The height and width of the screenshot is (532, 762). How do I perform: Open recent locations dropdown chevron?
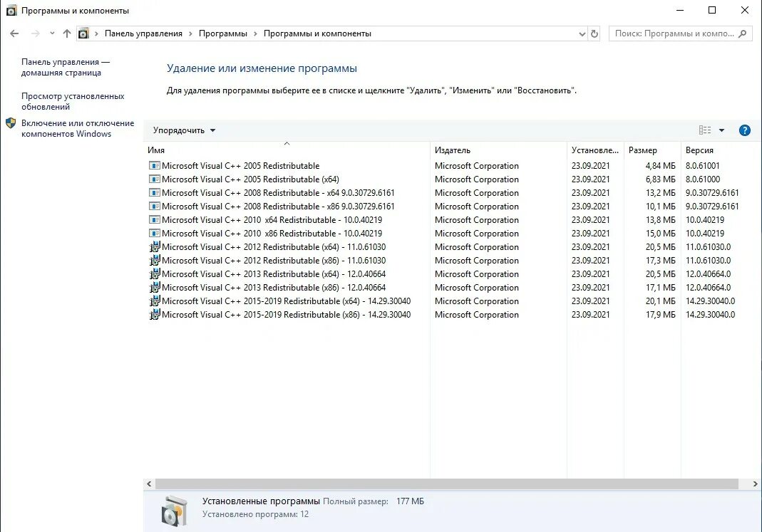click(x=52, y=33)
